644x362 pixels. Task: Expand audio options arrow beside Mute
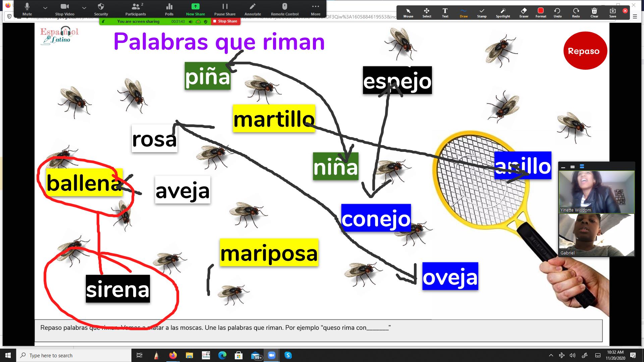(x=45, y=7)
